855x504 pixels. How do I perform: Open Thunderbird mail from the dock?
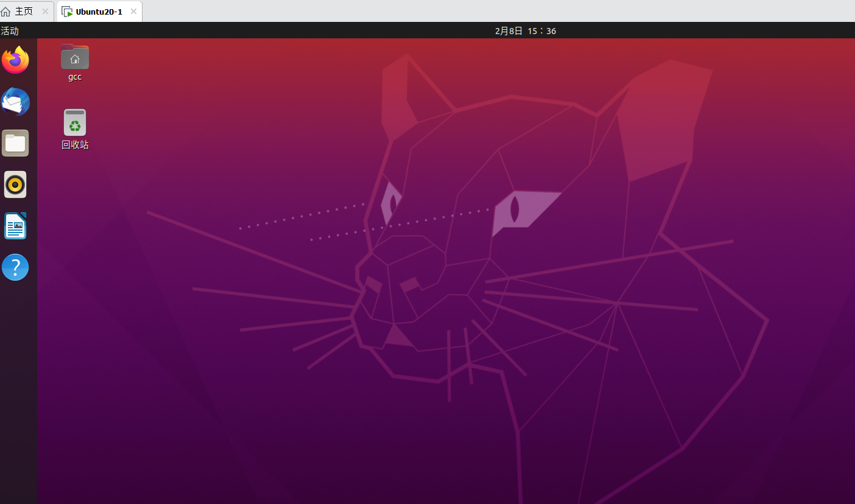tap(15, 102)
